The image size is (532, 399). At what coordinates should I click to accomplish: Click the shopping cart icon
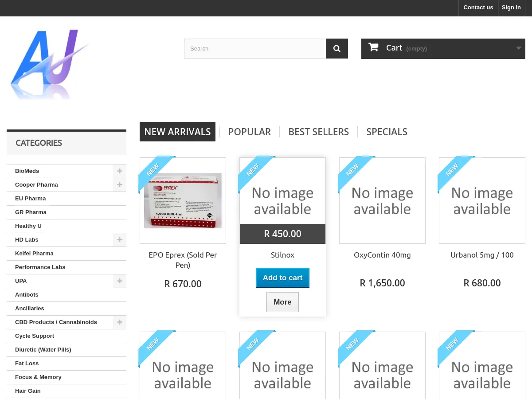click(x=373, y=47)
